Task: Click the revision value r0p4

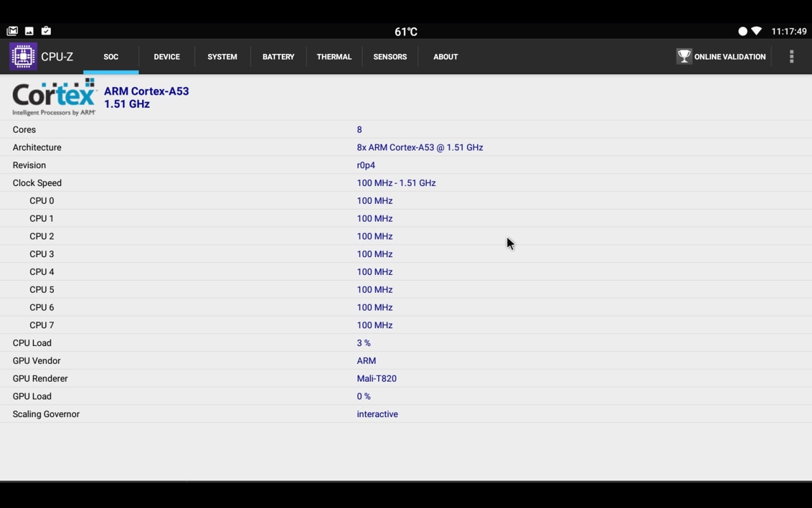Action: [x=366, y=165]
